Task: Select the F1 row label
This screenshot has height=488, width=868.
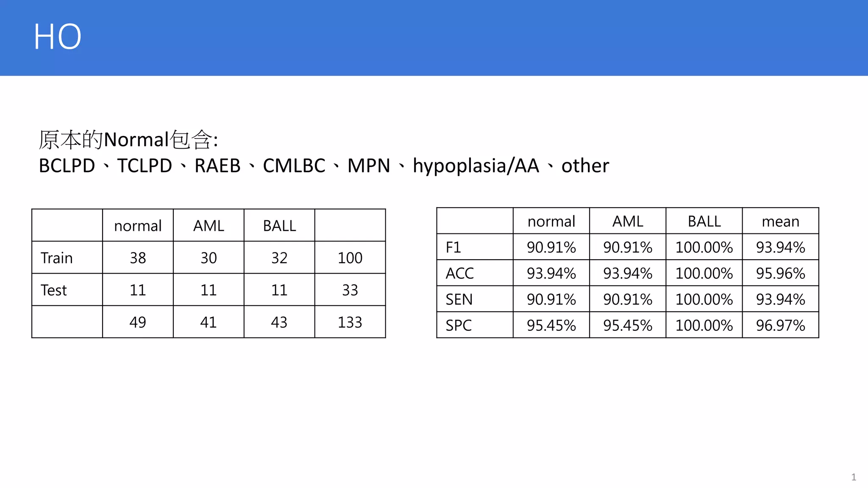Action: pos(475,247)
